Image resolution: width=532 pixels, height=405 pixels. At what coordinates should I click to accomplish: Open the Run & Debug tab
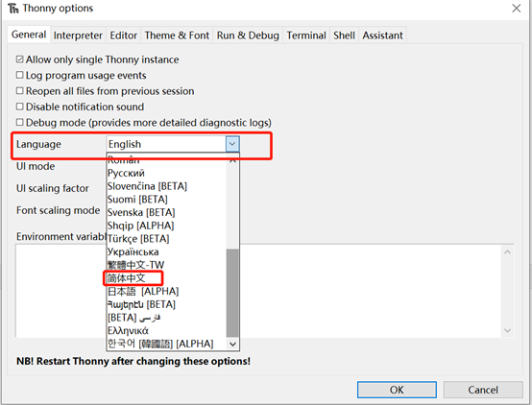point(248,36)
